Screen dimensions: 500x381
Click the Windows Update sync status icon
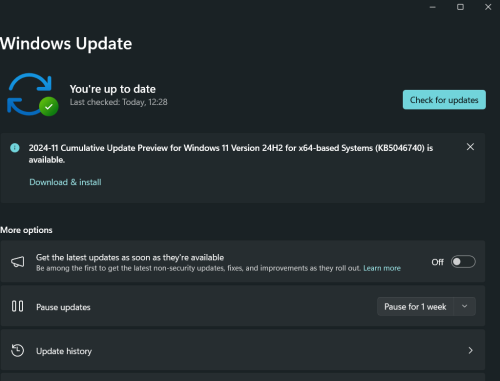[x=32, y=95]
